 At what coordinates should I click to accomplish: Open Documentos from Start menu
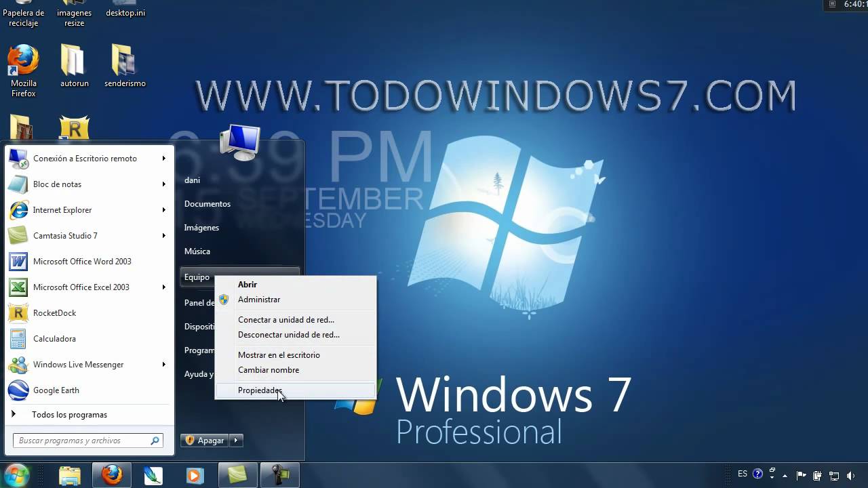tap(208, 204)
